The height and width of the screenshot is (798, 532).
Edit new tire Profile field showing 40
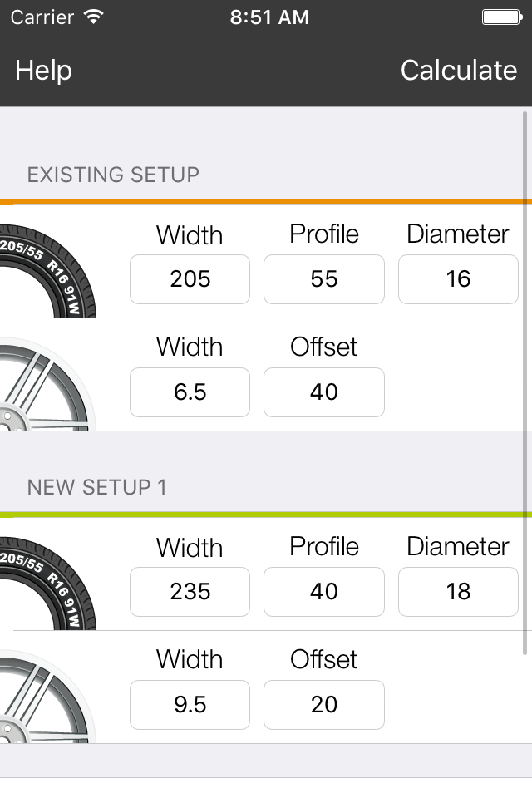click(x=324, y=592)
